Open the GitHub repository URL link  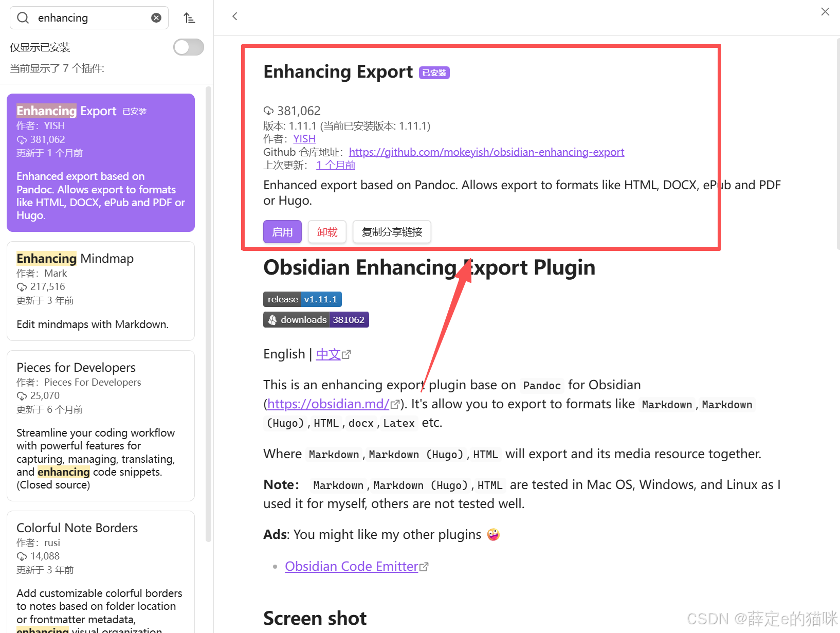[486, 152]
